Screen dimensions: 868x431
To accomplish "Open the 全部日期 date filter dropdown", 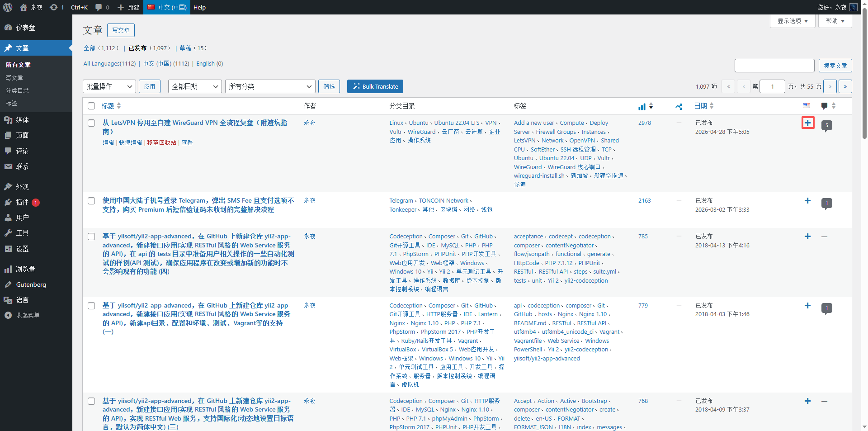I will coord(195,86).
